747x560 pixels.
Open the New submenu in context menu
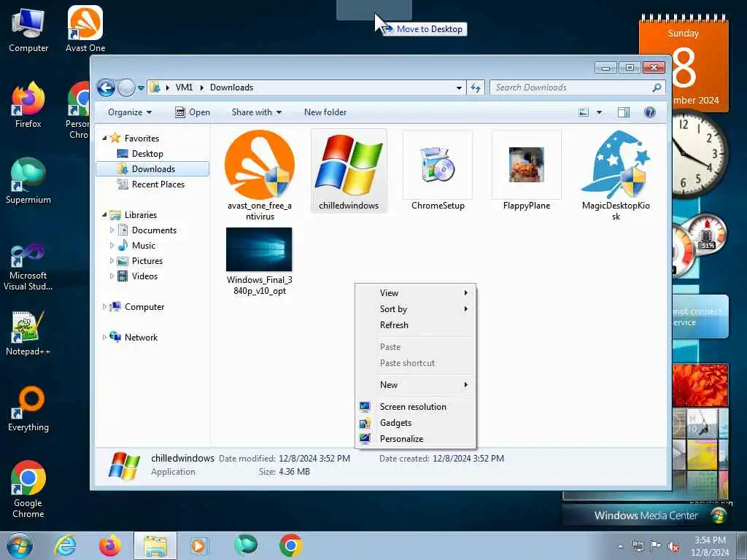tap(415, 385)
